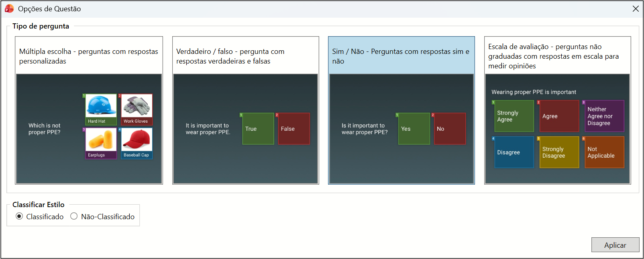Click the green True answer tile
This screenshot has width=644, height=259.
coord(258,129)
